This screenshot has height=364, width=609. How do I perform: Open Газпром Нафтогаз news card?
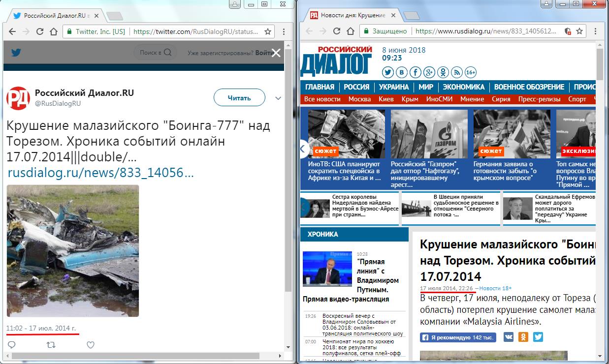430,149
